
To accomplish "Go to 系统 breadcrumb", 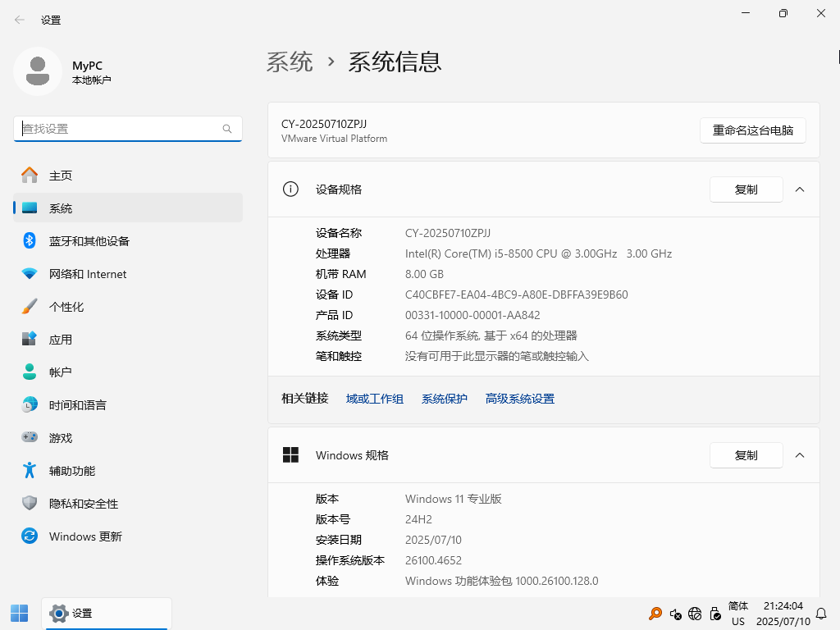I will click(290, 62).
